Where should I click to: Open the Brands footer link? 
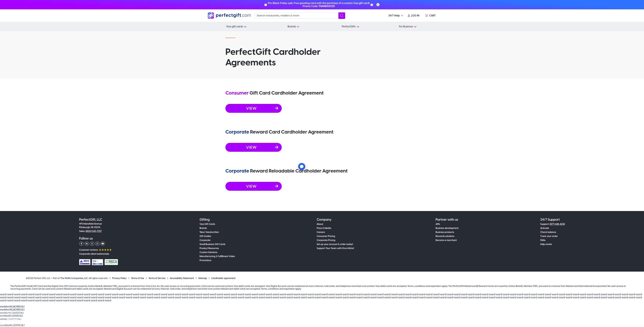tap(203, 228)
